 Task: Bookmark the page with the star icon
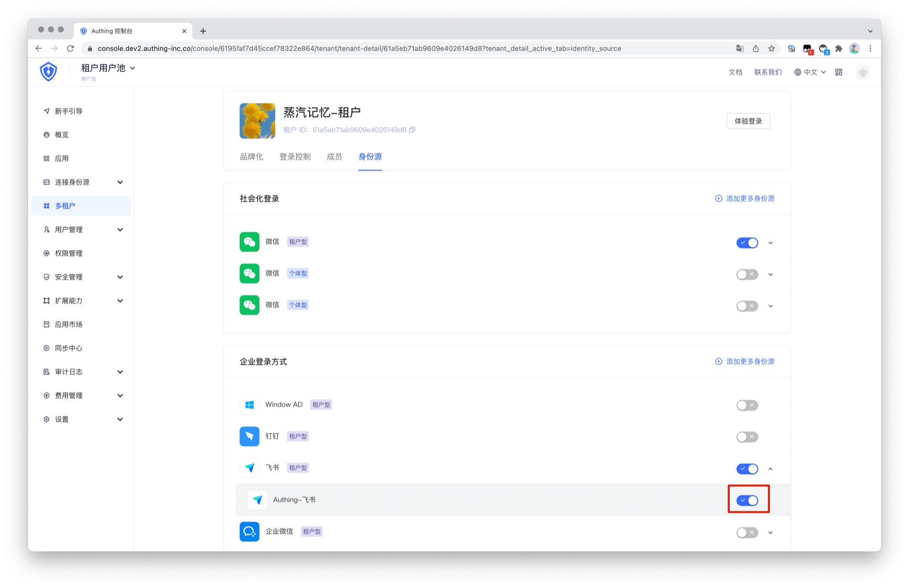coord(771,48)
